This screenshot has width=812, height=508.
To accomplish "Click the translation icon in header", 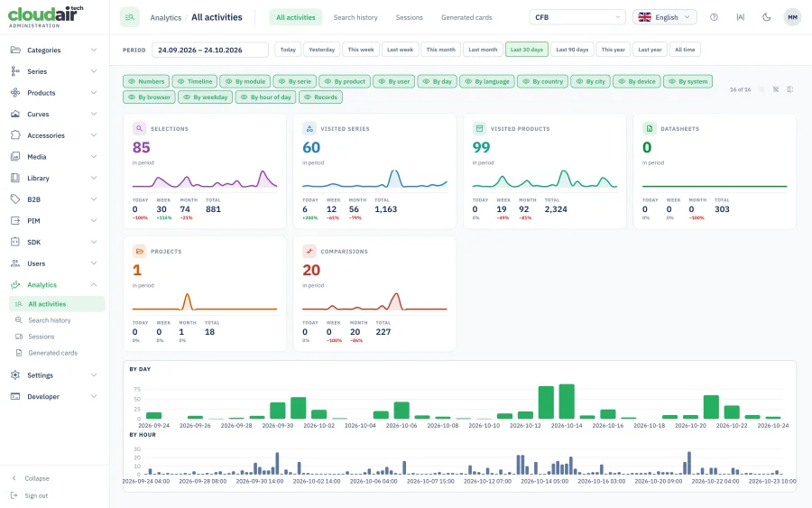I will (x=741, y=17).
